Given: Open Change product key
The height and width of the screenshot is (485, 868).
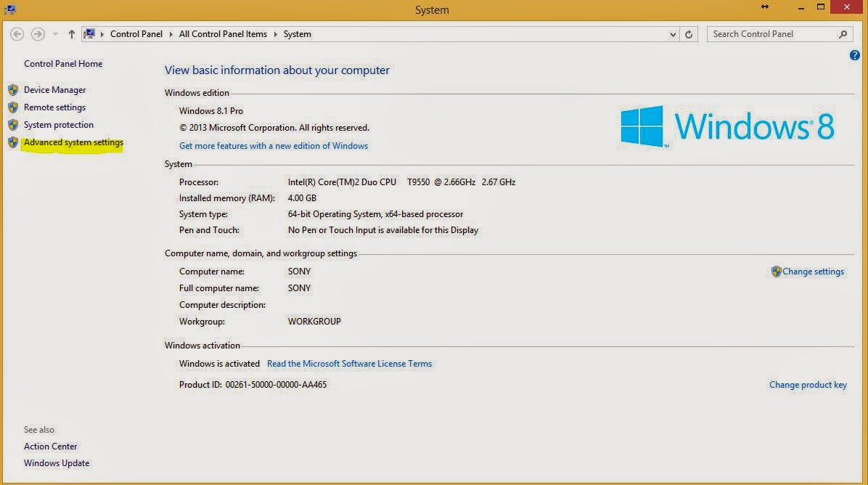Looking at the screenshot, I should (x=808, y=384).
